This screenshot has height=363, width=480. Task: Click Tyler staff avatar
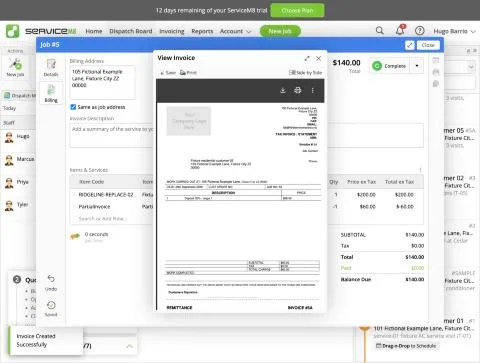click(x=9, y=206)
